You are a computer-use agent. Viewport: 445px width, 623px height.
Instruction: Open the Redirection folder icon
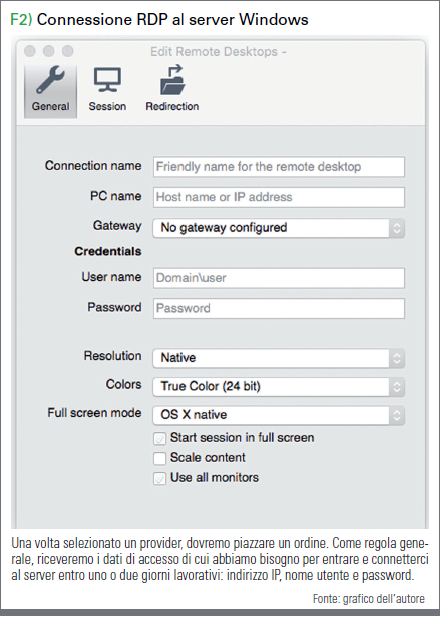pos(172,80)
